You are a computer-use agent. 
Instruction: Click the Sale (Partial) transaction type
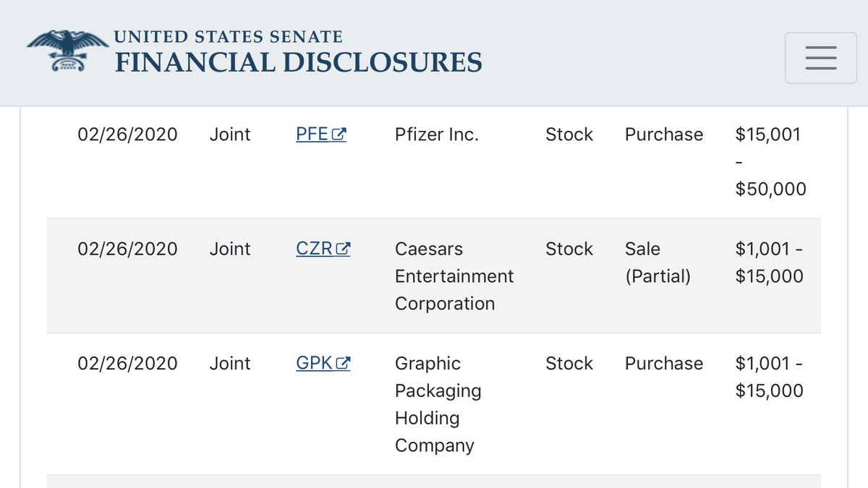pyautogui.click(x=658, y=262)
